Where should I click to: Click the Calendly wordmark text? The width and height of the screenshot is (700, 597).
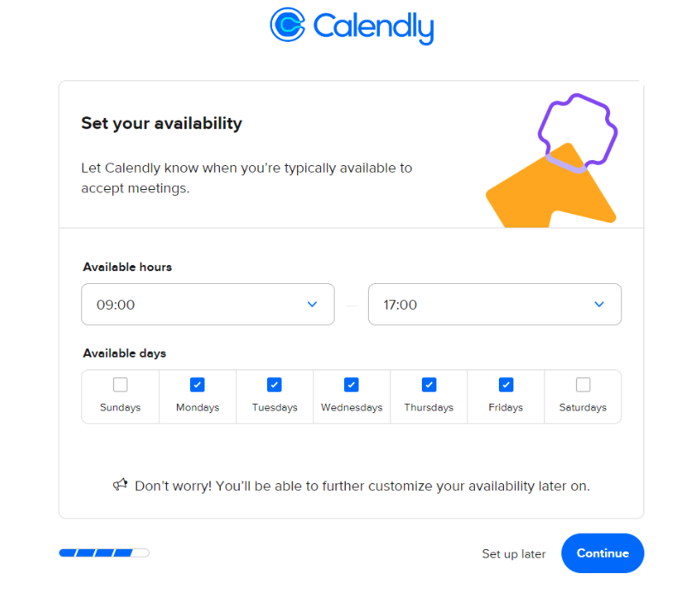click(373, 27)
